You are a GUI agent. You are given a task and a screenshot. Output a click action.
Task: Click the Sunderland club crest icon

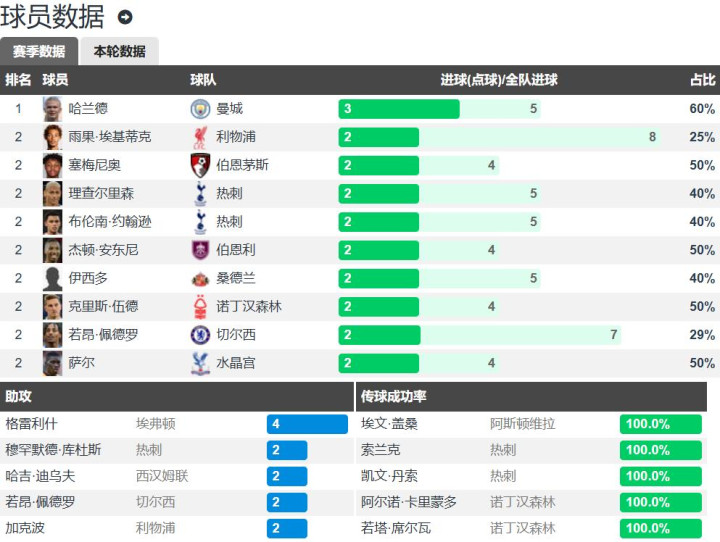click(199, 278)
